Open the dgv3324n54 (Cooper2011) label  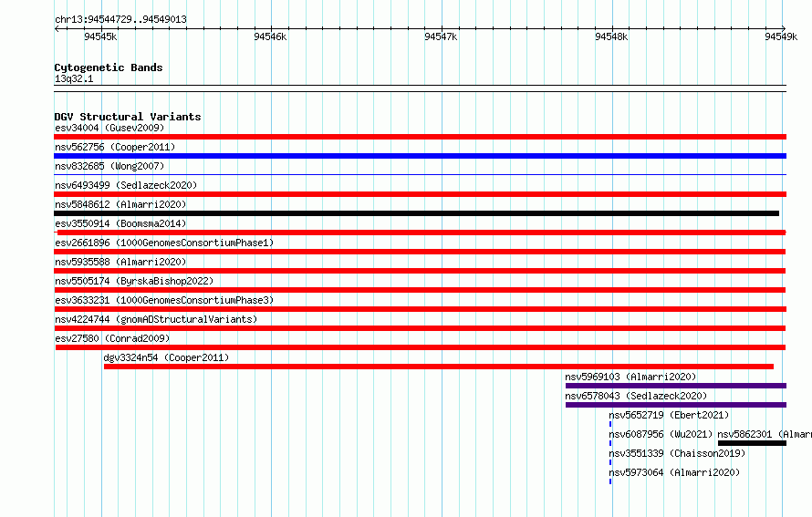[166, 357]
